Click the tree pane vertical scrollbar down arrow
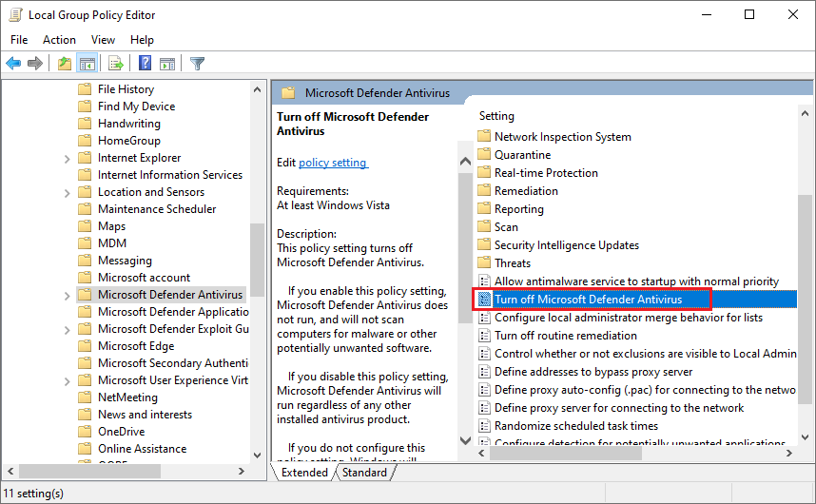 [257, 456]
